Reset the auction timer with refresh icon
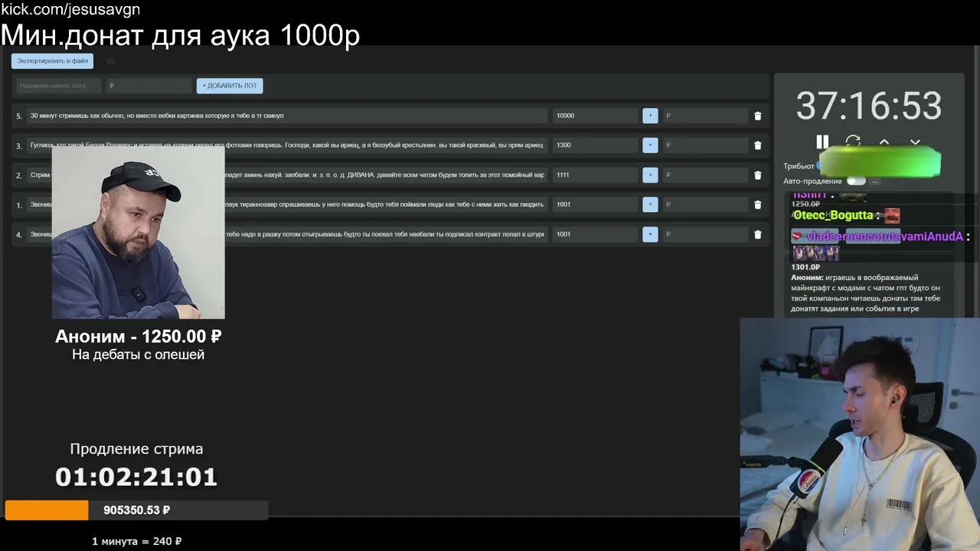This screenshot has width=980, height=551. (853, 142)
